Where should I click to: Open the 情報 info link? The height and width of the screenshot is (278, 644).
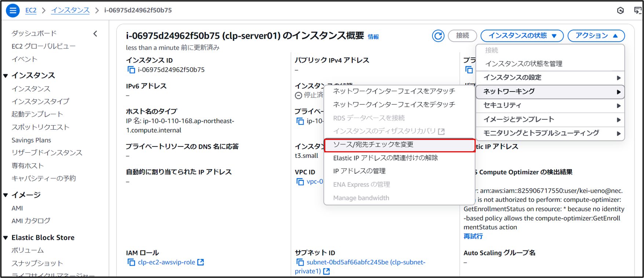click(x=373, y=37)
